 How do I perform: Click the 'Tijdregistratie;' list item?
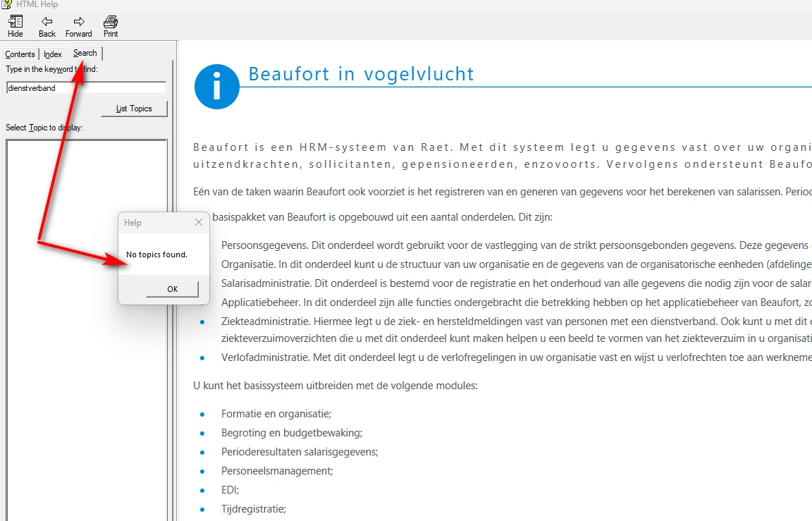[253, 509]
